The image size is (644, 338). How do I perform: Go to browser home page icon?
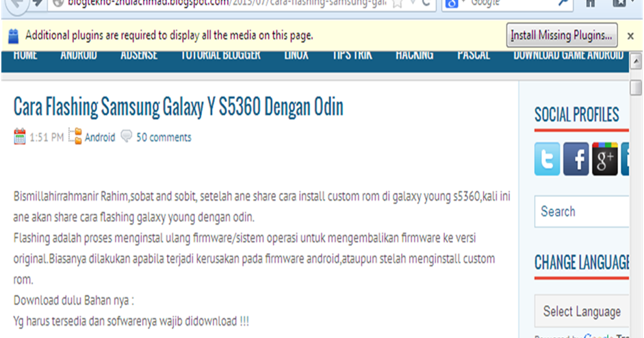(591, 3)
